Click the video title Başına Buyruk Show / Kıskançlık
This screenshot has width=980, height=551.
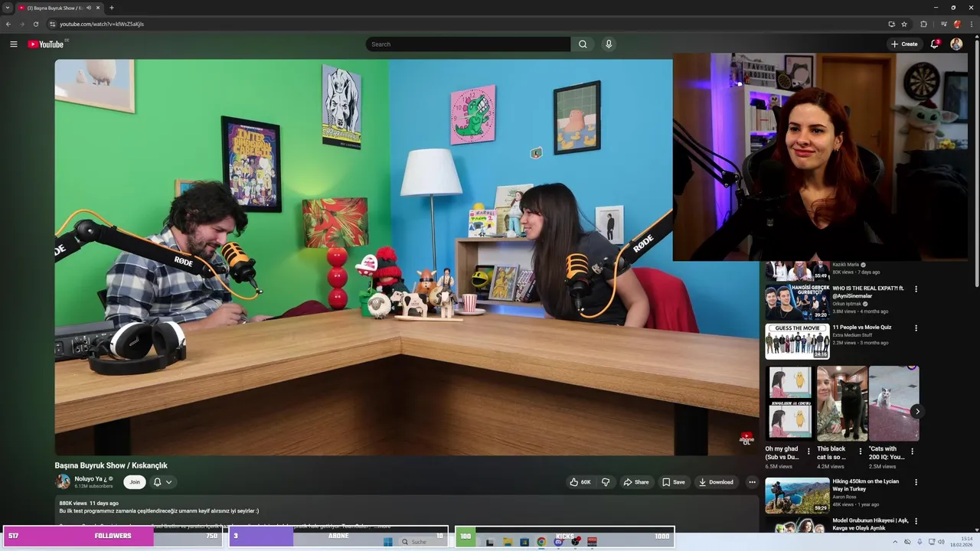[111, 465]
